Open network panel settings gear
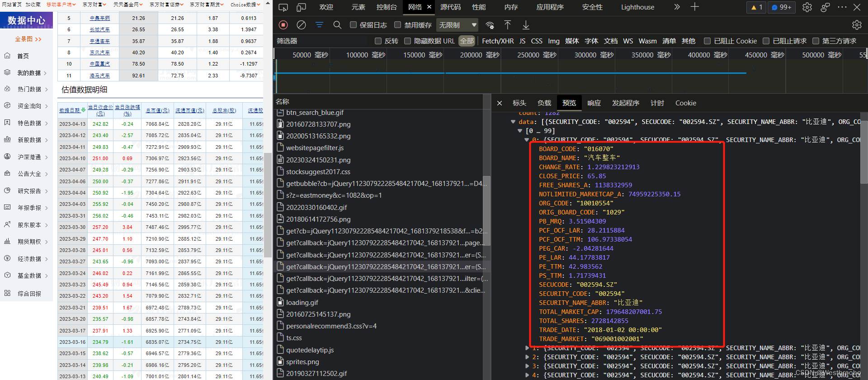Image resolution: width=868 pixels, height=380 pixels. click(x=857, y=25)
